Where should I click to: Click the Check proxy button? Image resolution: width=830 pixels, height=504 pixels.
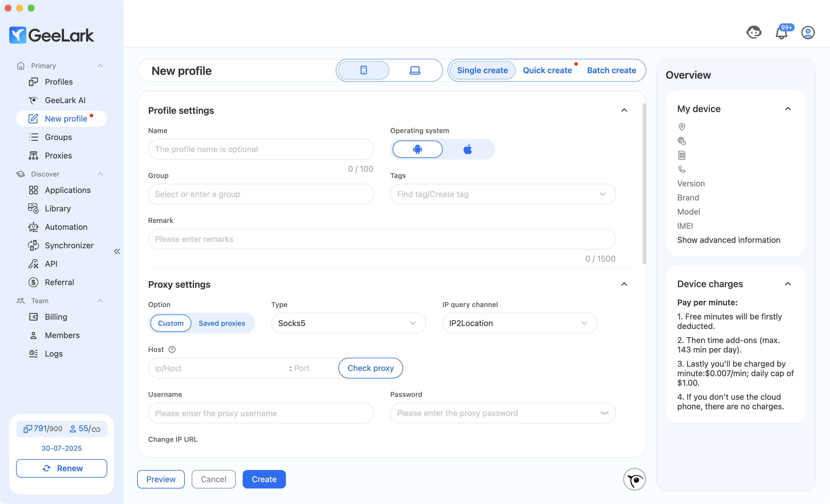370,368
